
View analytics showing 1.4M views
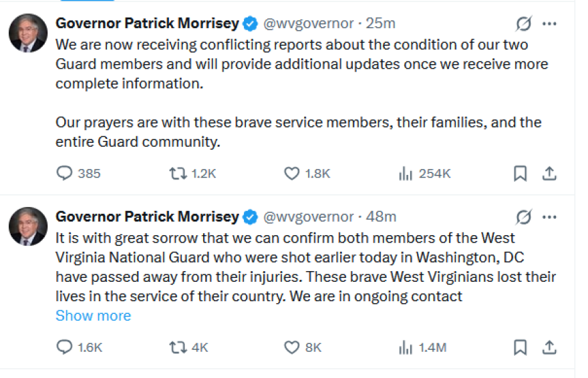click(405, 347)
